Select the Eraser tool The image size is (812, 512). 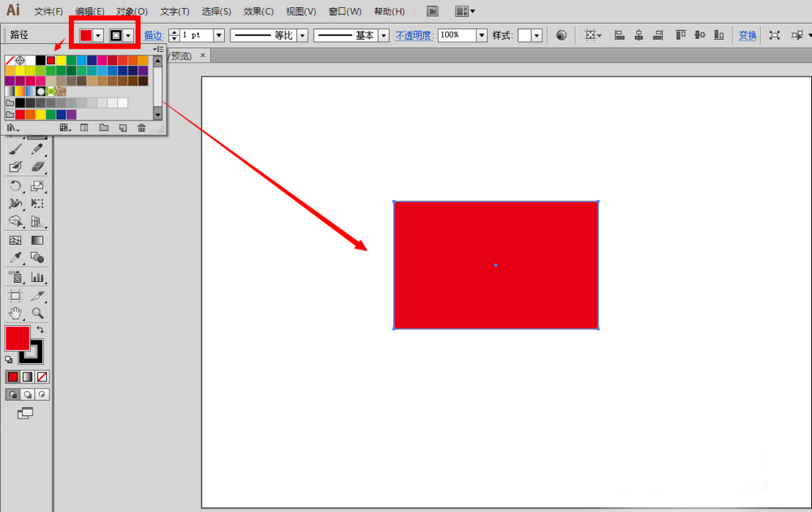pos(37,166)
